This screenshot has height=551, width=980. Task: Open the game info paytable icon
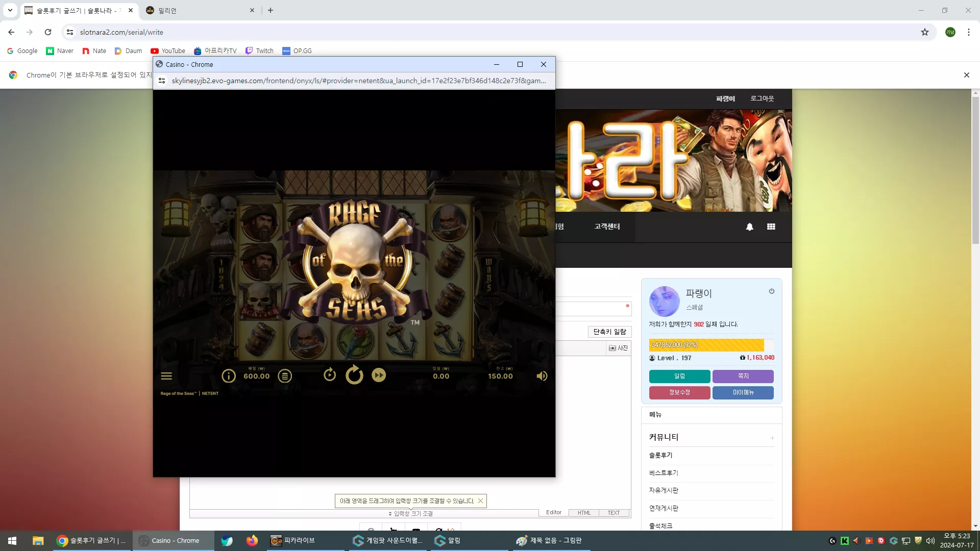229,376
